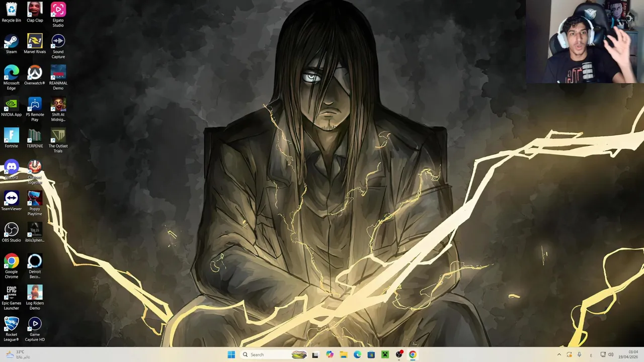Open Task View from the taskbar
Screen dimensions: 644x362
coord(315,354)
